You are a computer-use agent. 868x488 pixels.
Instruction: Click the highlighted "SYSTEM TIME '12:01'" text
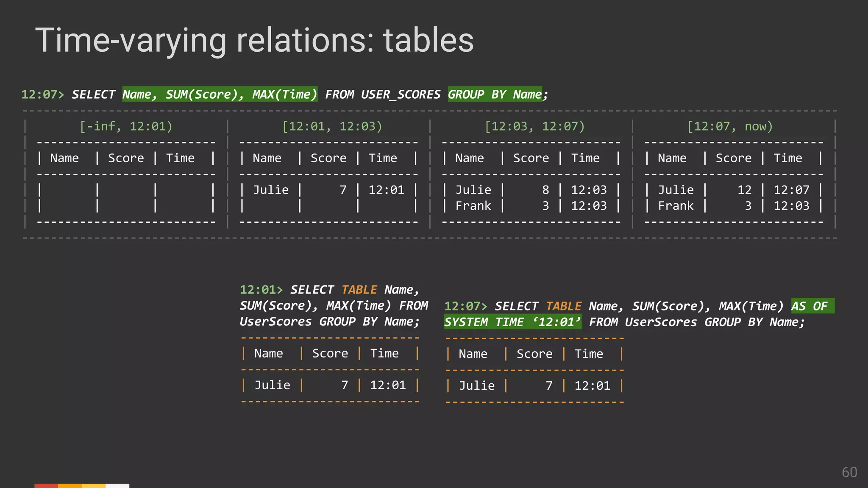coord(512,322)
